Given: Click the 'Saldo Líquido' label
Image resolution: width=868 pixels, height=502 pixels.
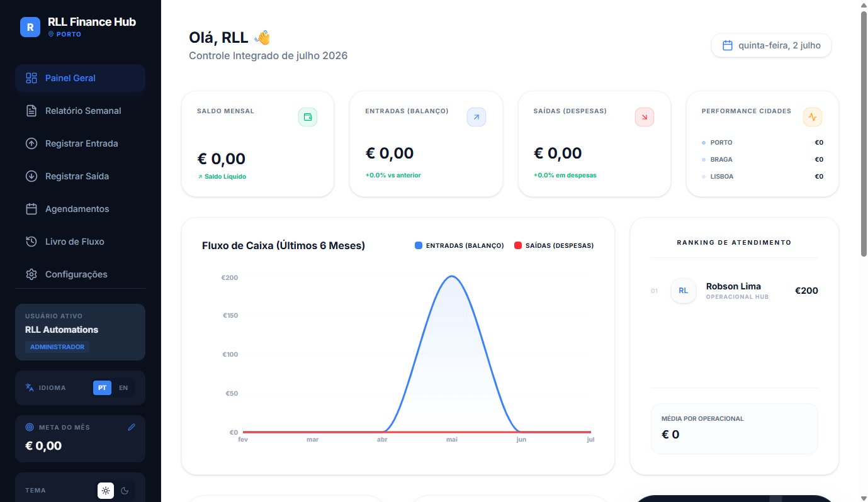Looking at the screenshot, I should (225, 177).
